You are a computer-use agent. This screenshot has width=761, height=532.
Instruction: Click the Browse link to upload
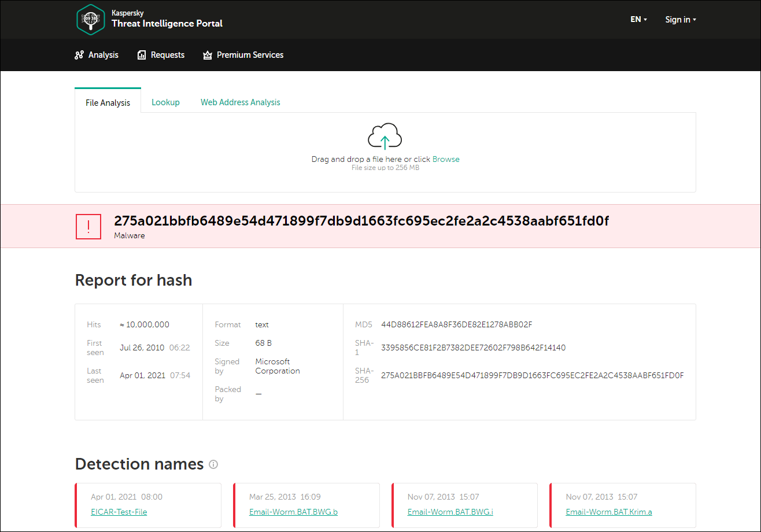(445, 158)
